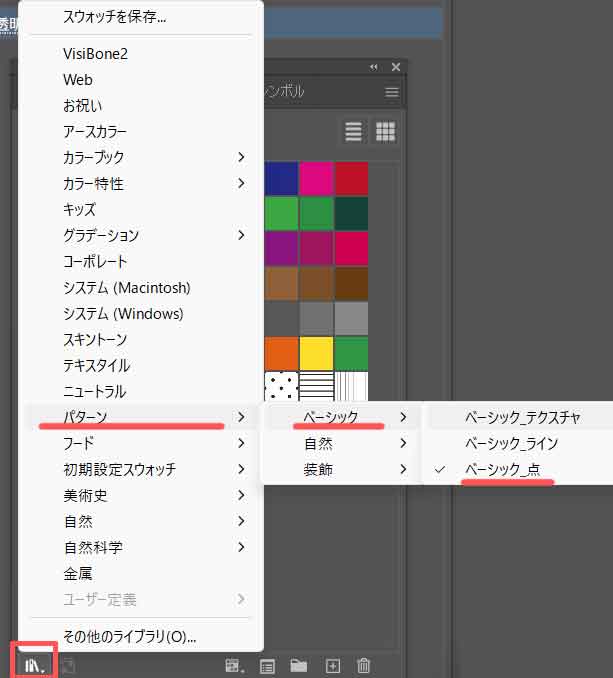613x678 pixels.
Task: Choose その他のライブラリ(O)... entry
Action: tap(141, 636)
